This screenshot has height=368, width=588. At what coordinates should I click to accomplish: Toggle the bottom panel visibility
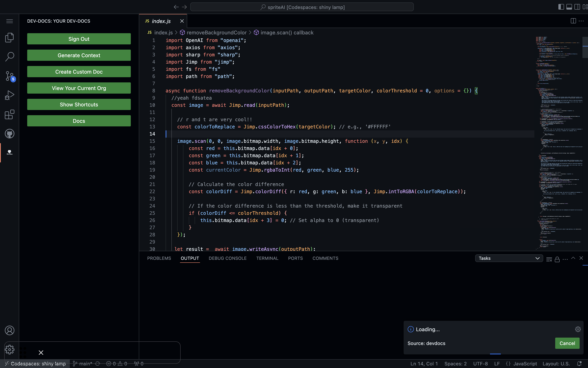coord(569,7)
